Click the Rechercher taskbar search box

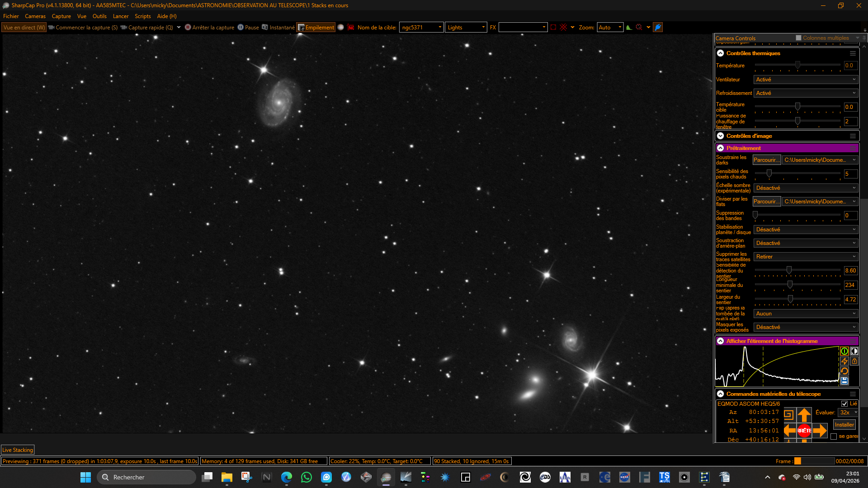point(146,477)
